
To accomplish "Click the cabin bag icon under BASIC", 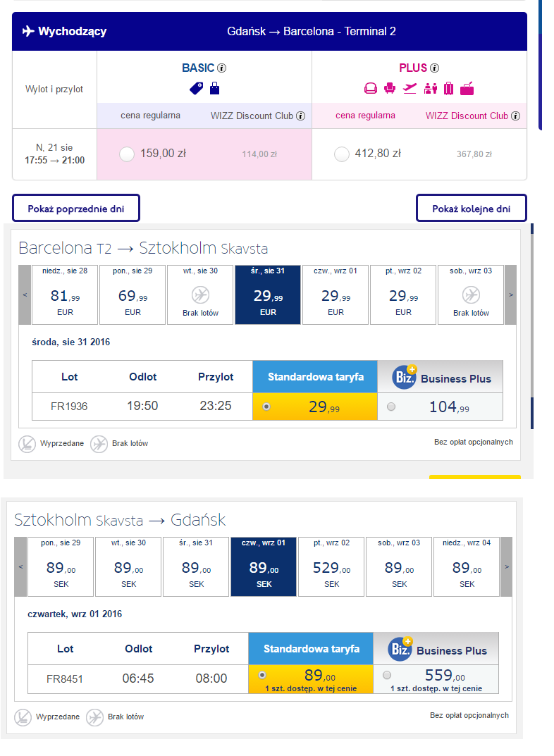I will [x=214, y=88].
